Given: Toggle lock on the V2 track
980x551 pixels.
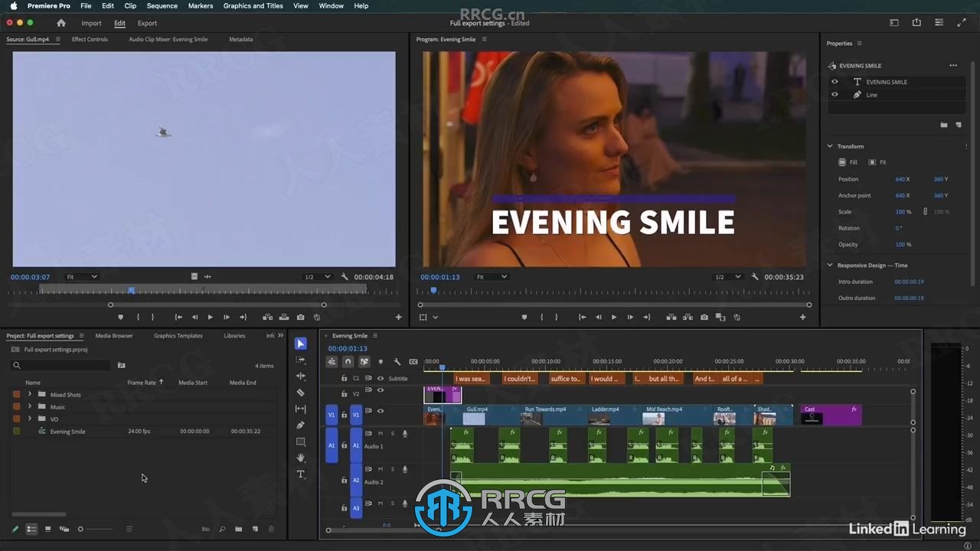Looking at the screenshot, I should [x=344, y=393].
